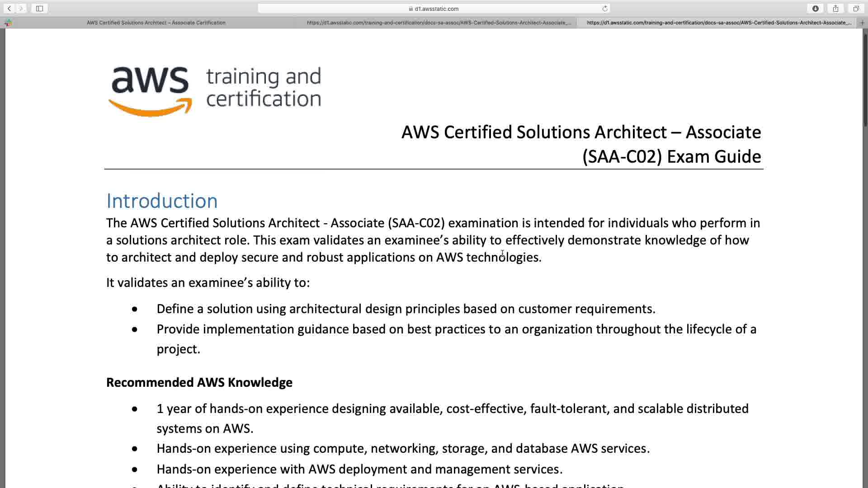Screen dimensions: 868x488
Task: Click the lock icon in the address bar
Action: (x=410, y=9)
